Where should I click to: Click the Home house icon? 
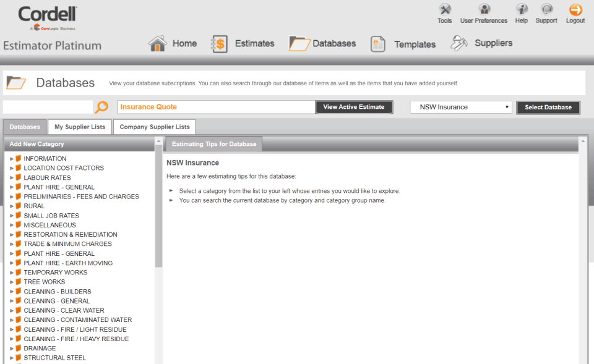tap(158, 43)
